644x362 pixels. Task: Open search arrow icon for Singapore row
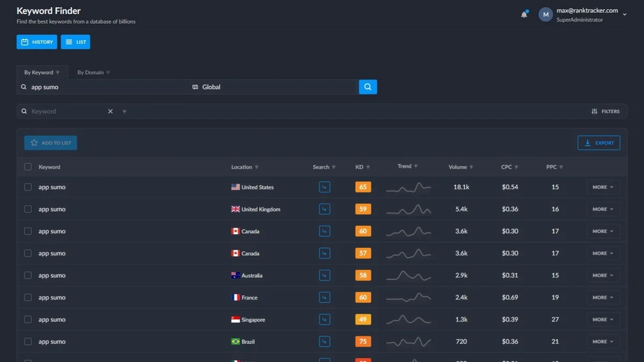coord(324,320)
